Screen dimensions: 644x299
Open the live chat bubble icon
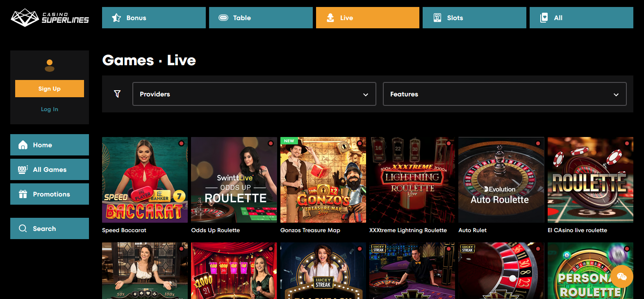(622, 277)
